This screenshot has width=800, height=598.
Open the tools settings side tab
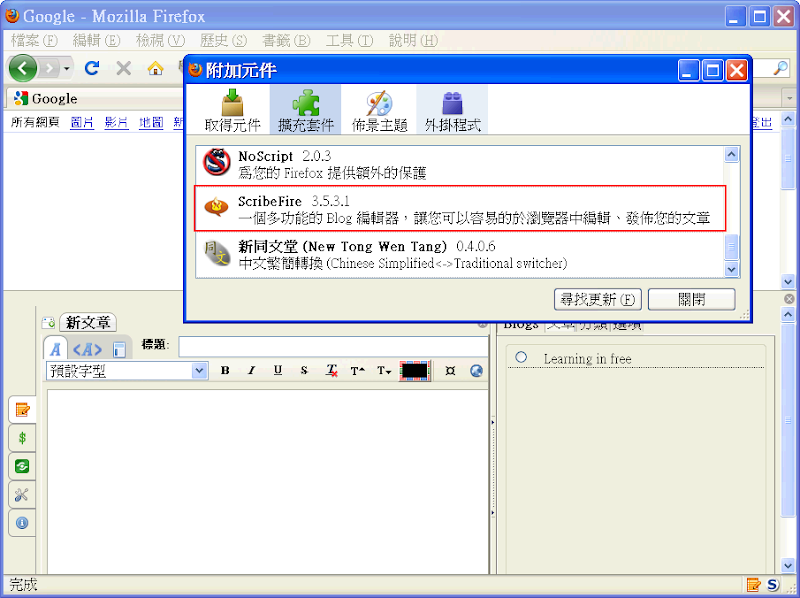(x=22, y=494)
